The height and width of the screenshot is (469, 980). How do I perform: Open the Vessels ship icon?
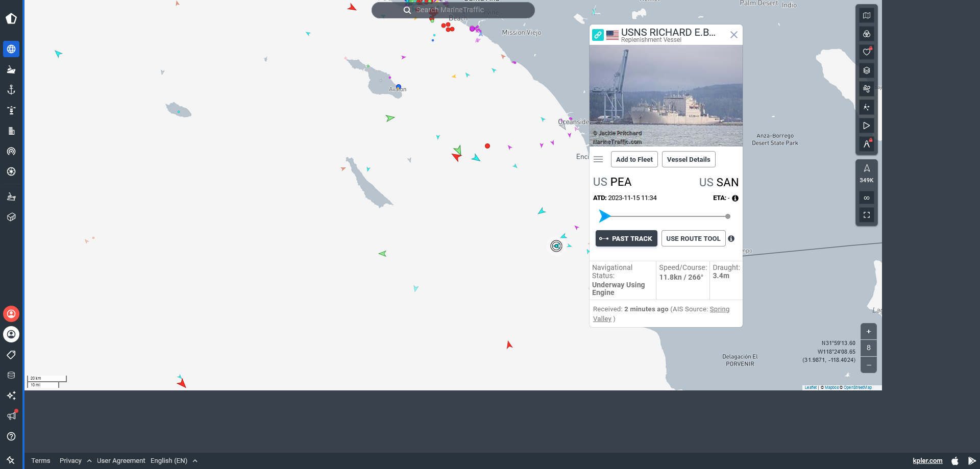click(x=11, y=69)
